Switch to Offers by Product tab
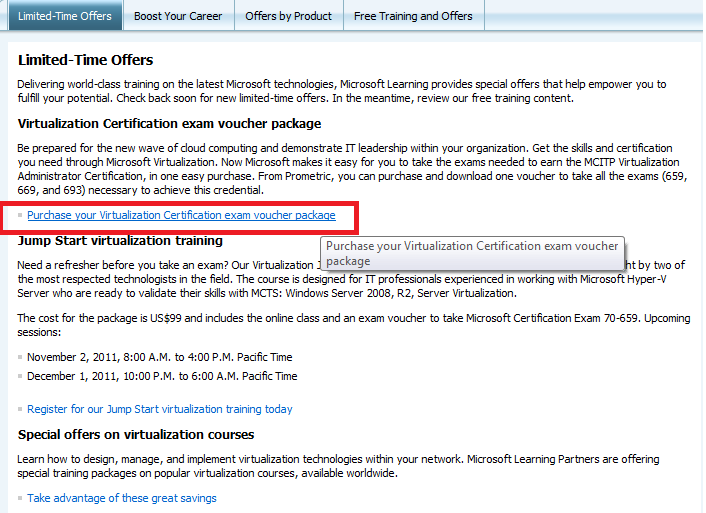Viewport: 706px width, 513px height. 289,16
